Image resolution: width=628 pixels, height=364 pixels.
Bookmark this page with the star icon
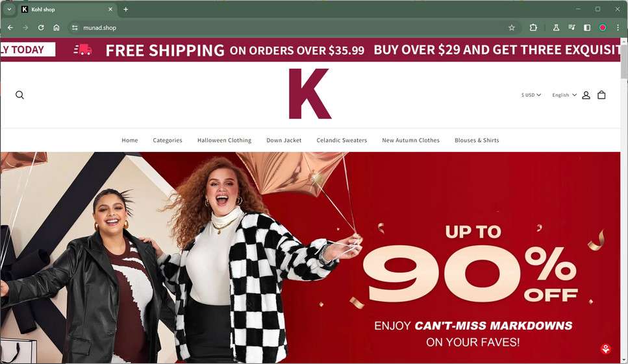(x=512, y=28)
